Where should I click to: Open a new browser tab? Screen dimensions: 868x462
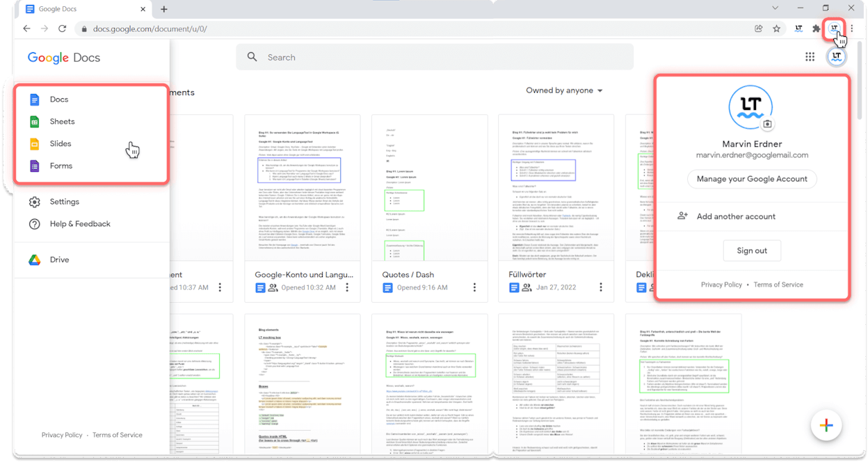coord(164,9)
